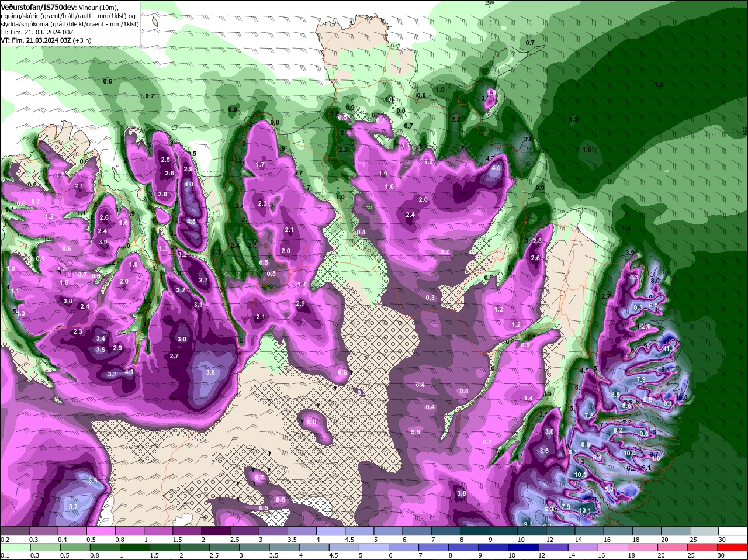Click the 4.5 snowfall value
This screenshot has height=560, width=748.
click(x=191, y=222)
